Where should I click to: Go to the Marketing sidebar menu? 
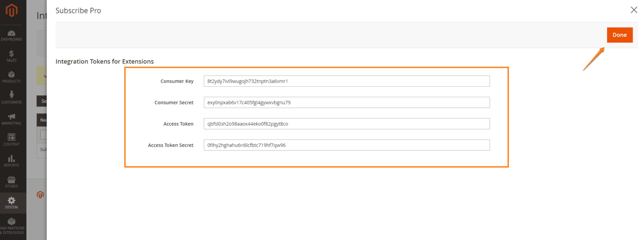[x=11, y=119]
